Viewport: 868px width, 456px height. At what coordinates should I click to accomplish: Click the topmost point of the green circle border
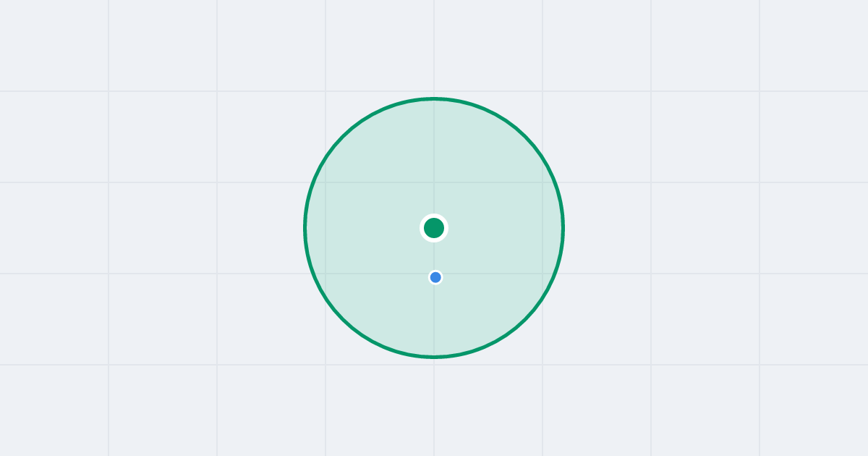(434, 98)
